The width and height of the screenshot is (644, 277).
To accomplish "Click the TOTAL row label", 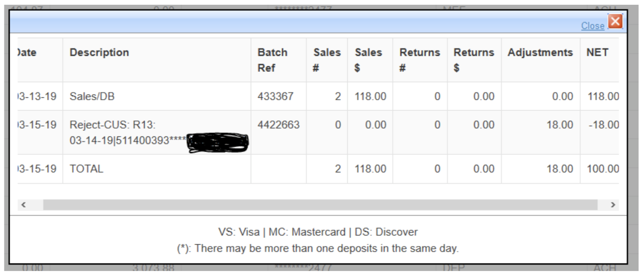I will click(x=87, y=169).
